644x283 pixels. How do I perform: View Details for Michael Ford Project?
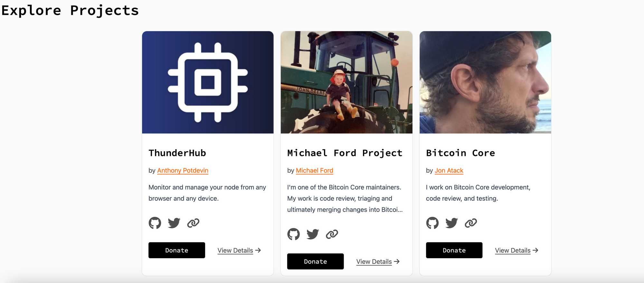[378, 262]
